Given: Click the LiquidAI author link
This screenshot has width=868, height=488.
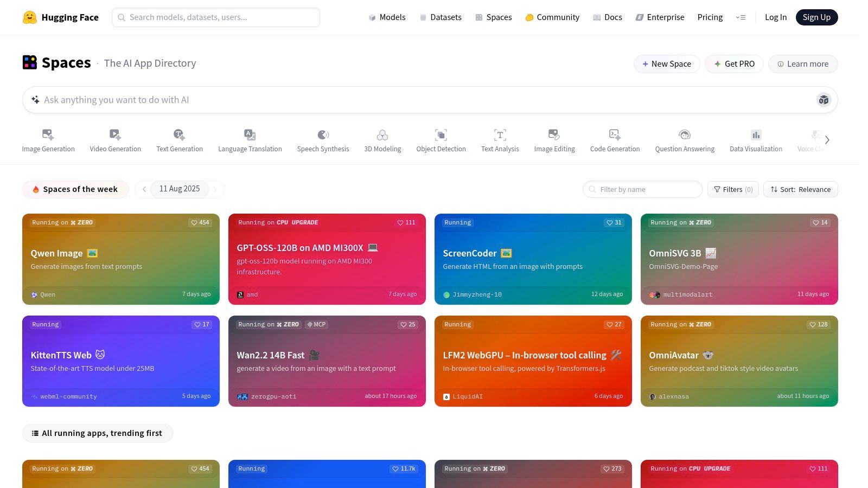Looking at the screenshot, I should point(463,396).
